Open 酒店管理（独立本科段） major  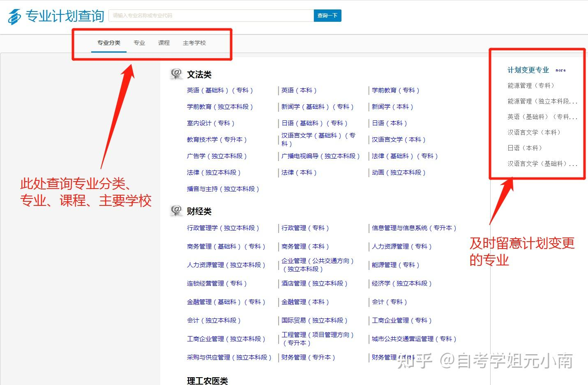314,284
